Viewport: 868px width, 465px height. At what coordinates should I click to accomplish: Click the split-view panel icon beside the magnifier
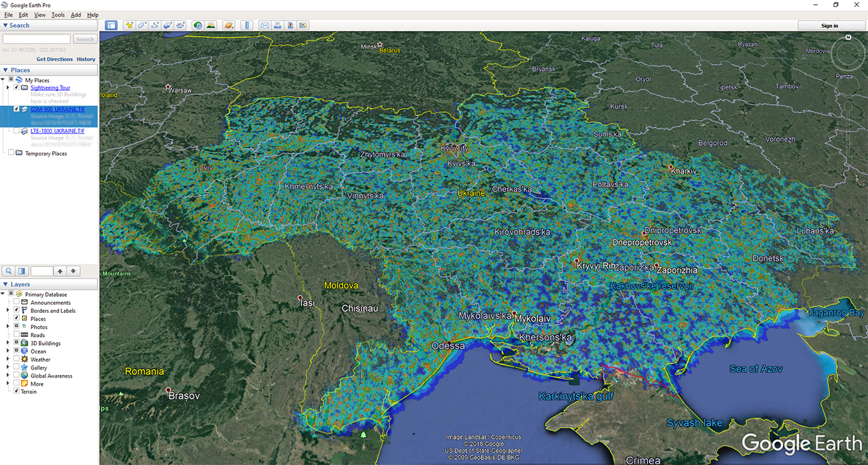pos(22,271)
